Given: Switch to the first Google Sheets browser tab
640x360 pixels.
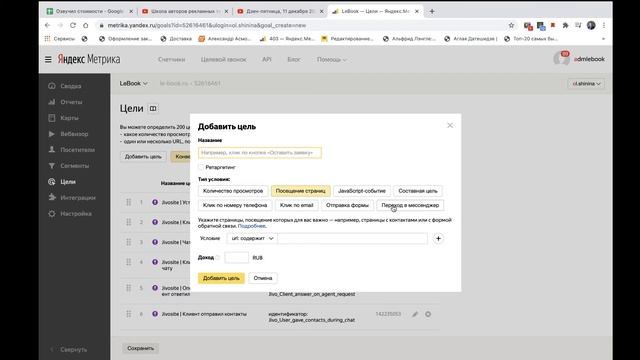Looking at the screenshot, I should pyautogui.click(x=89, y=11).
